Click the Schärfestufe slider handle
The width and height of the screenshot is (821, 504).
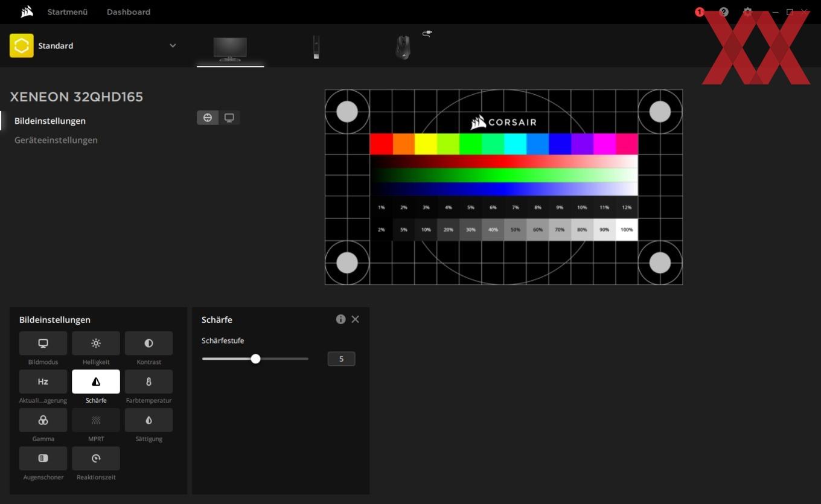click(255, 359)
